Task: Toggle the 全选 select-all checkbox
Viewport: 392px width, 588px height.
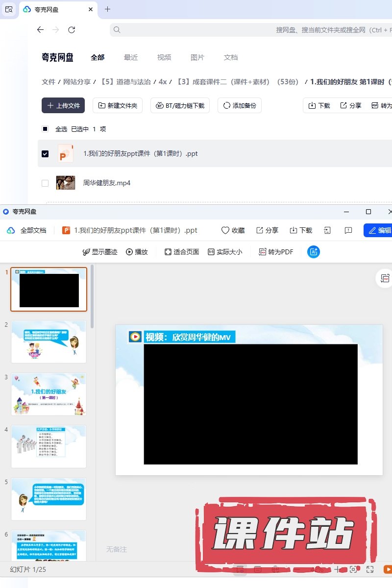Action: [45, 129]
